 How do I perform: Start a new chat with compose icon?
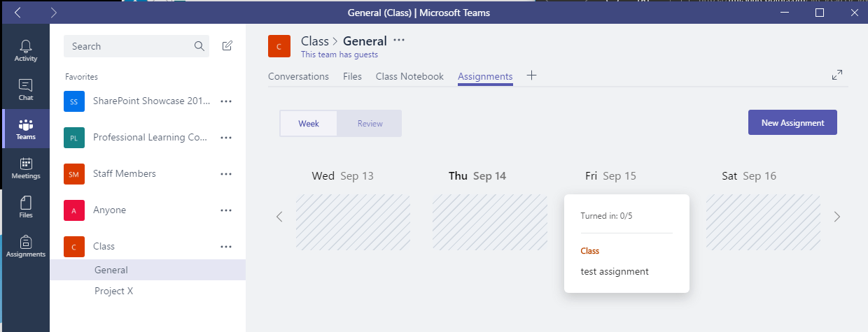(x=227, y=46)
